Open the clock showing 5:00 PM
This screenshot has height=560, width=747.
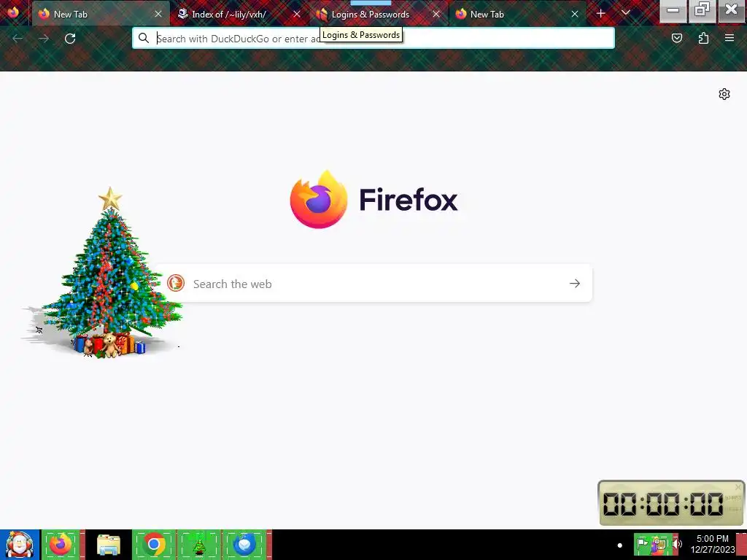coord(712,544)
